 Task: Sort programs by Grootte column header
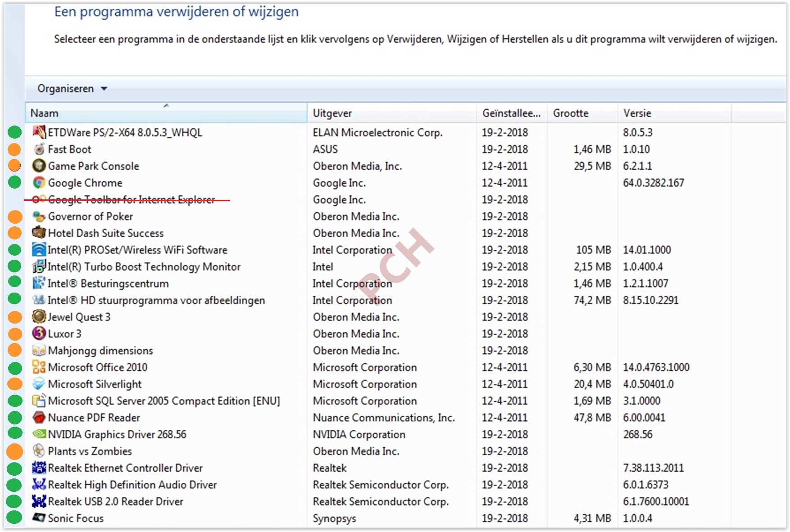pos(582,113)
